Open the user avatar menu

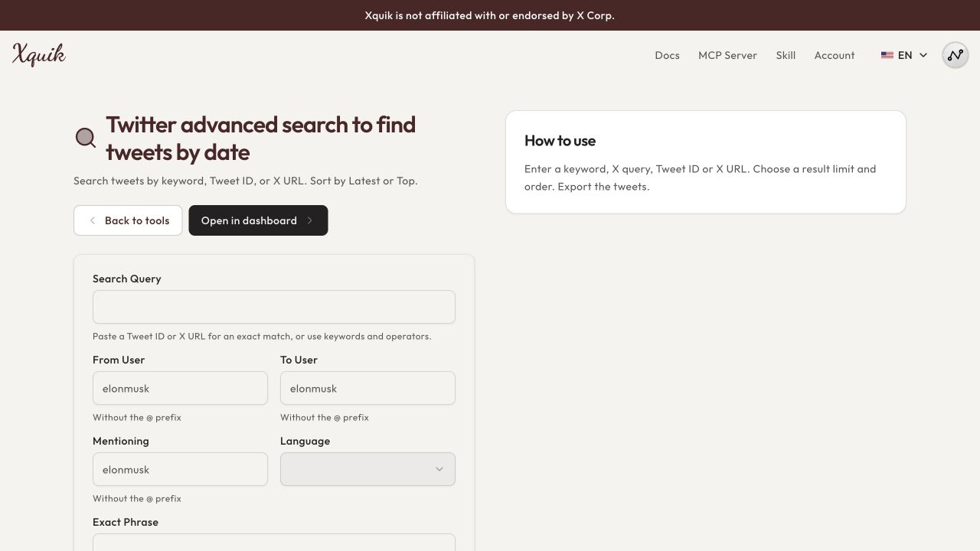pyautogui.click(x=955, y=55)
